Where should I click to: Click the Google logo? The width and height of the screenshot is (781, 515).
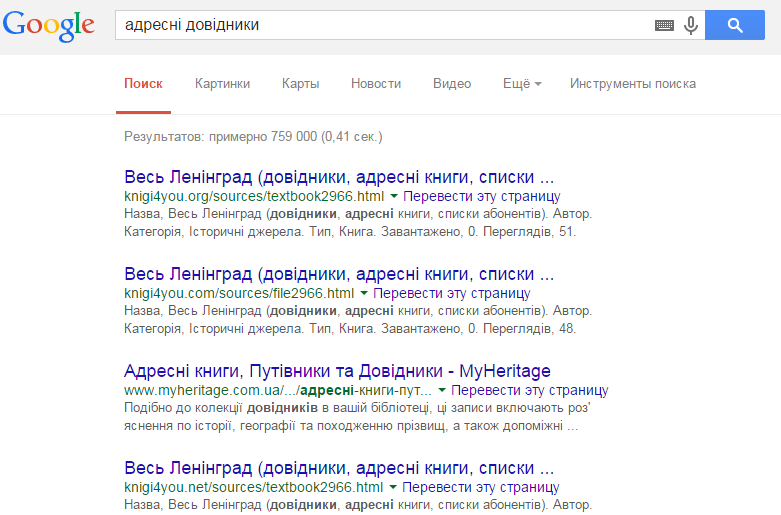48,25
